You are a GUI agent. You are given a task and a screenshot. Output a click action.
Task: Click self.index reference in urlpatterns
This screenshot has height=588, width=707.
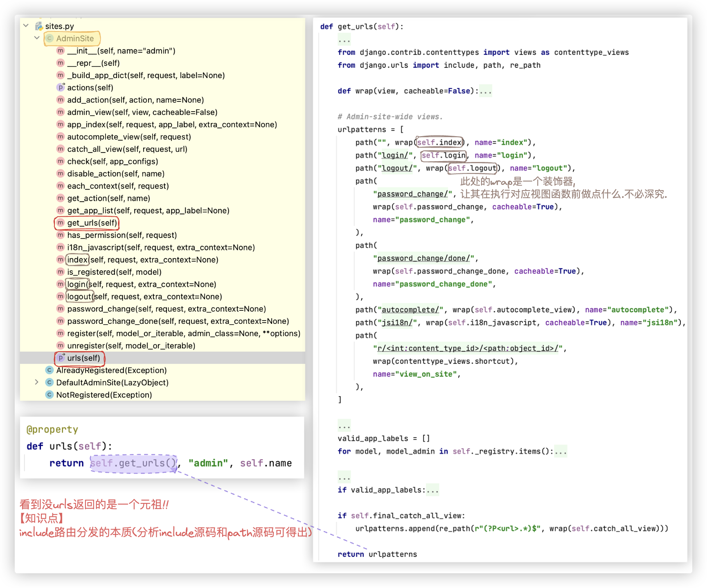[x=439, y=142]
